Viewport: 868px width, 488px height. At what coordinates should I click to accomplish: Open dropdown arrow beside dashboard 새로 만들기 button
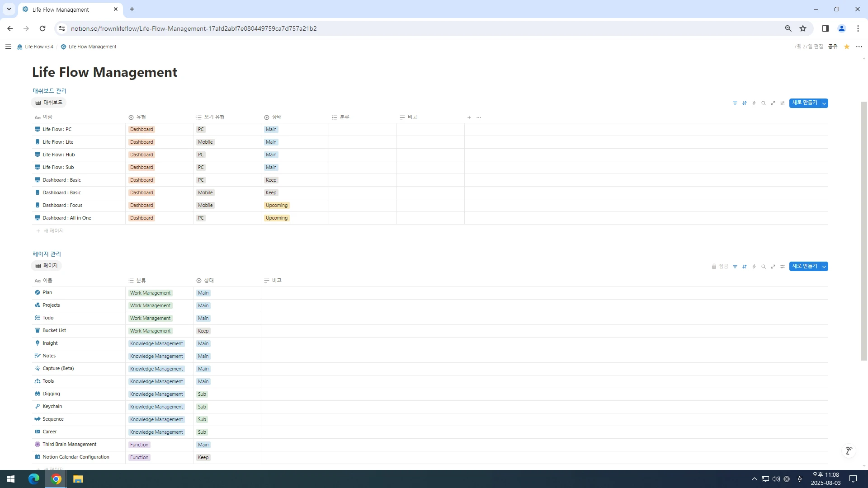(824, 103)
